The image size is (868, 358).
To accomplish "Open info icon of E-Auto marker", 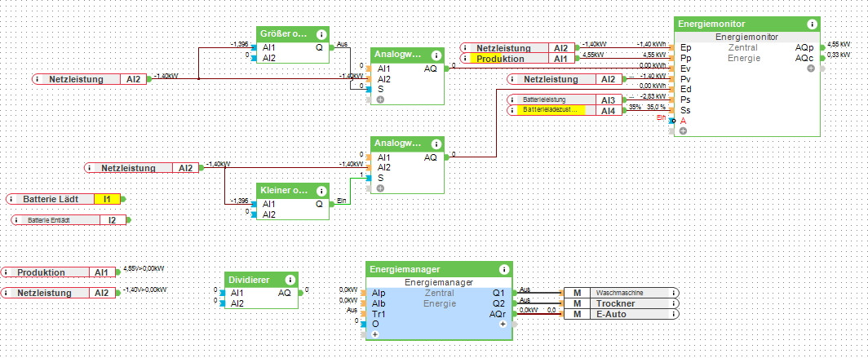I will click(674, 313).
